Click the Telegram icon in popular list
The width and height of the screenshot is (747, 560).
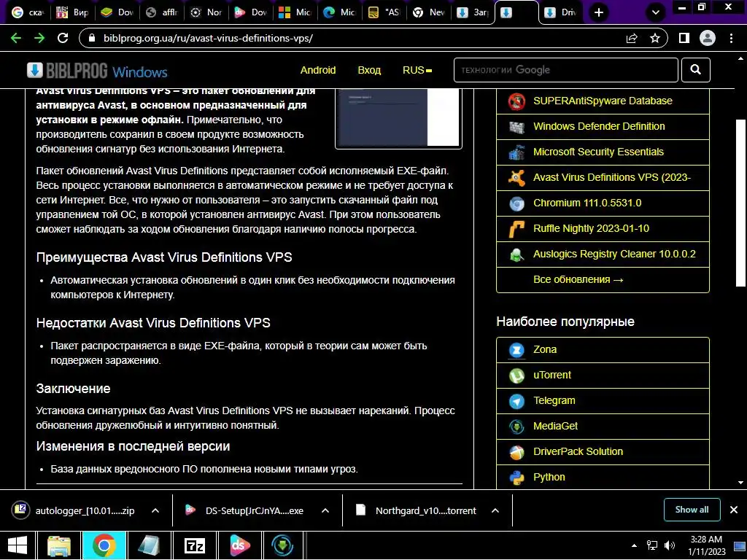(516, 402)
